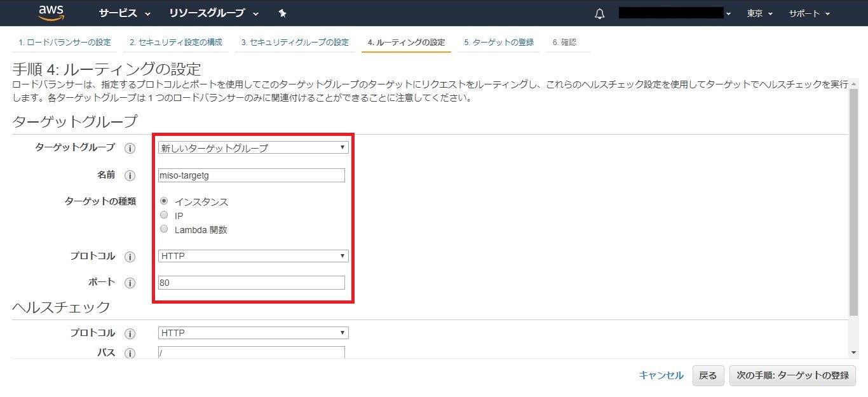Image resolution: width=868 pixels, height=397 pixels.
Task: Select the Lambda 関数 radio button
Action: click(164, 229)
